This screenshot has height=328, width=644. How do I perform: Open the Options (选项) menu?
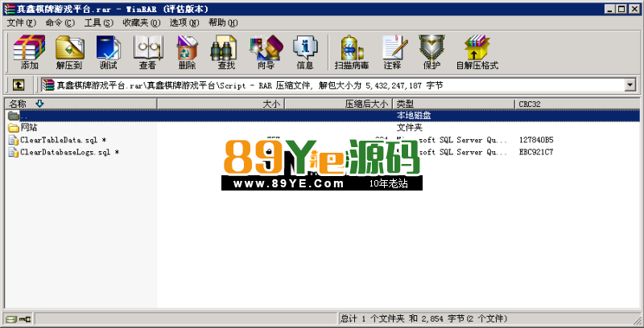coord(184,23)
